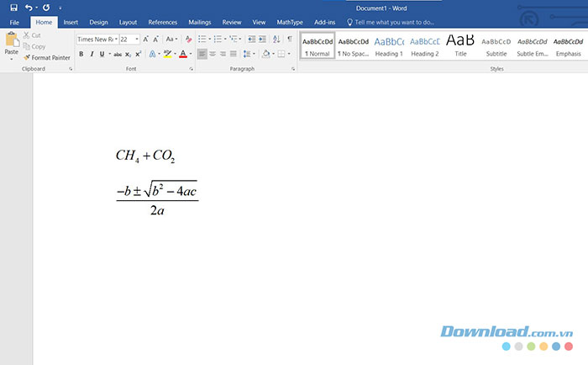Expand the Change Case Aa dropdown

171,39
